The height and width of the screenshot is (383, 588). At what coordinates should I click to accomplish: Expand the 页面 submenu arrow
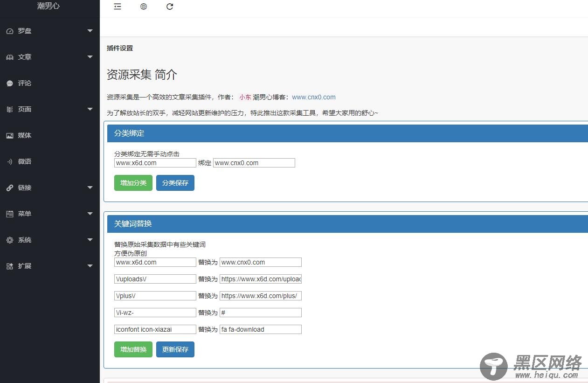click(90, 110)
